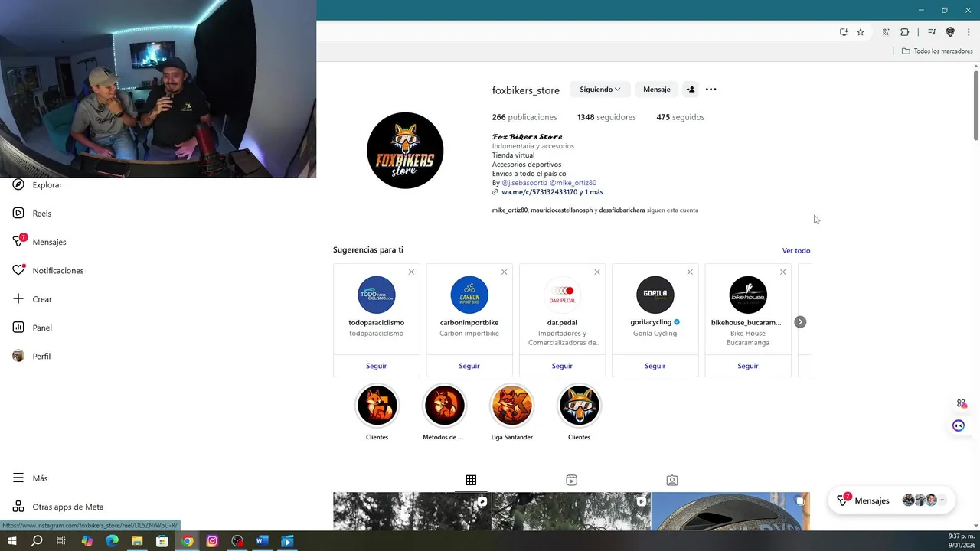Open gorilacycling avatar in suggestions

point(655,295)
